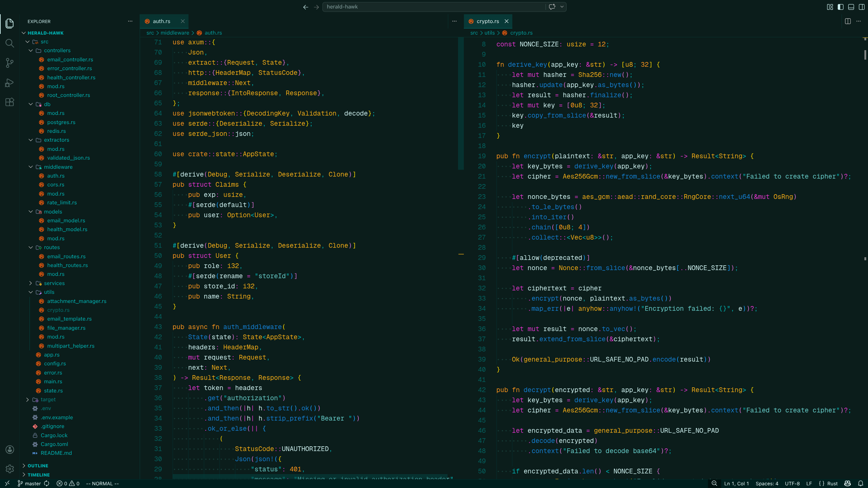Open more actions for crypto.rs editor group
The width and height of the screenshot is (868, 488).
[859, 21]
